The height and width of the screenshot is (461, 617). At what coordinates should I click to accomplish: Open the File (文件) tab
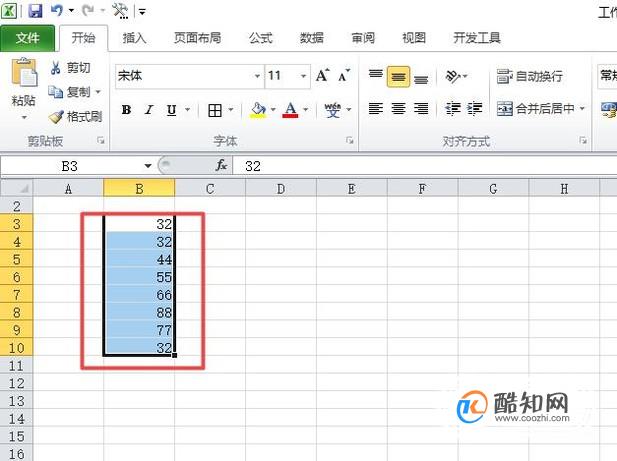tap(28, 38)
